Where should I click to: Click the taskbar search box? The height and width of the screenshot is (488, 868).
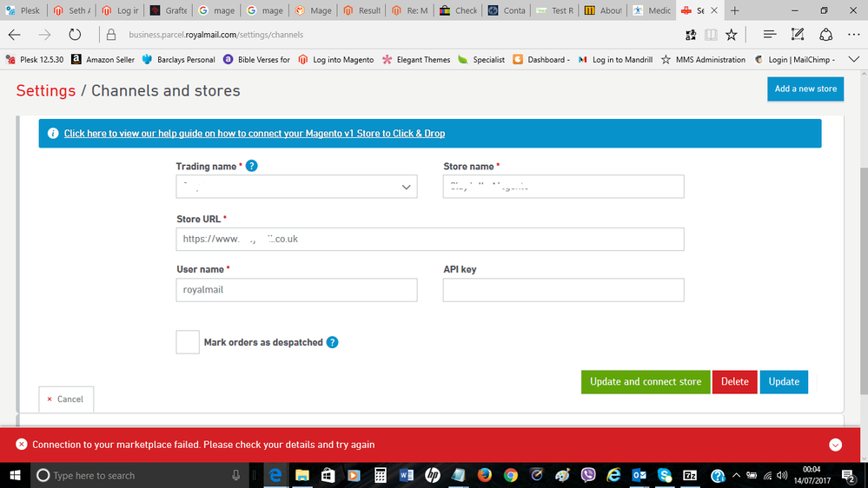pyautogui.click(x=140, y=475)
